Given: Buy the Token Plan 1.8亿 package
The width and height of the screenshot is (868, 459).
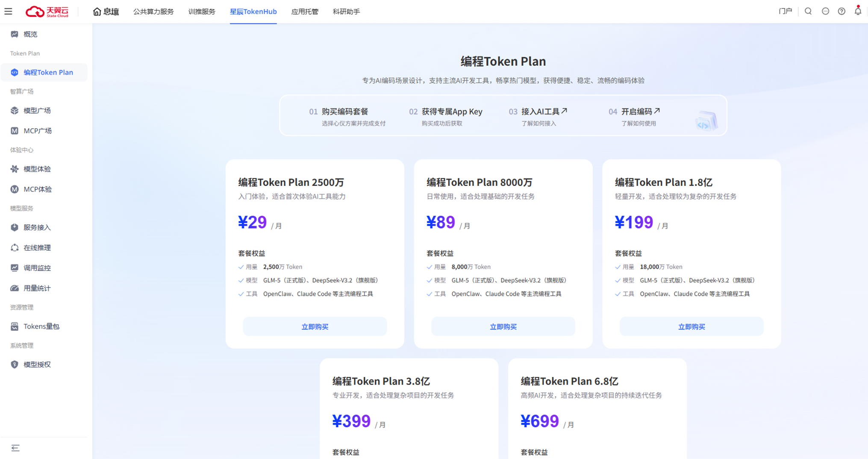Looking at the screenshot, I should (691, 327).
